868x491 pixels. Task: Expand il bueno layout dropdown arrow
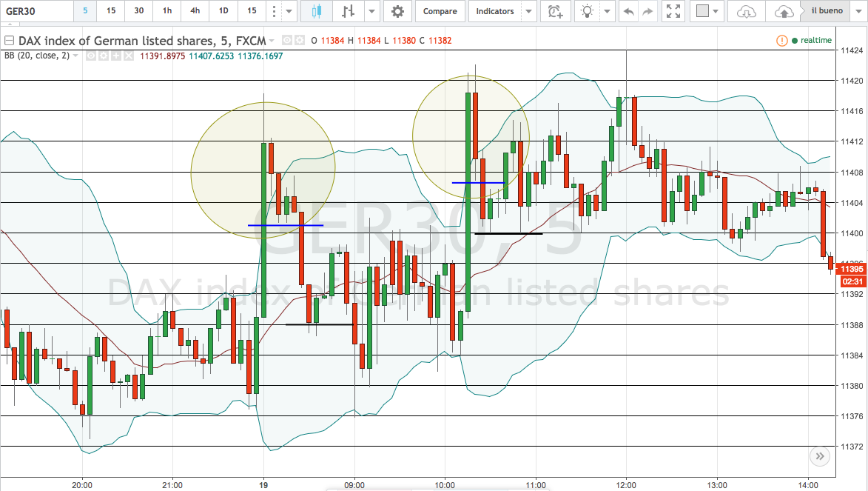tap(859, 11)
